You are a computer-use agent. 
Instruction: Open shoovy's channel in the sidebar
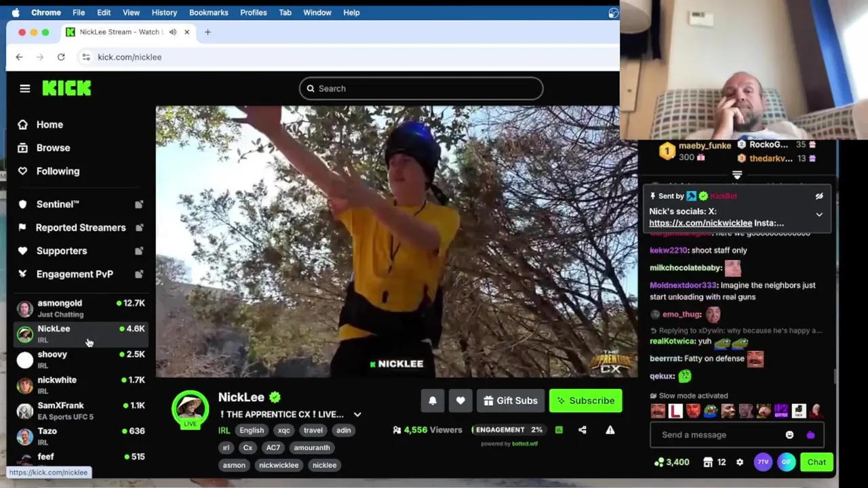pos(80,360)
